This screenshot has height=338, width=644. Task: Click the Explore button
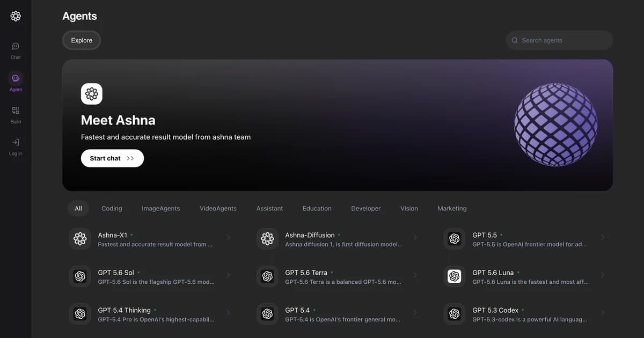click(x=82, y=40)
